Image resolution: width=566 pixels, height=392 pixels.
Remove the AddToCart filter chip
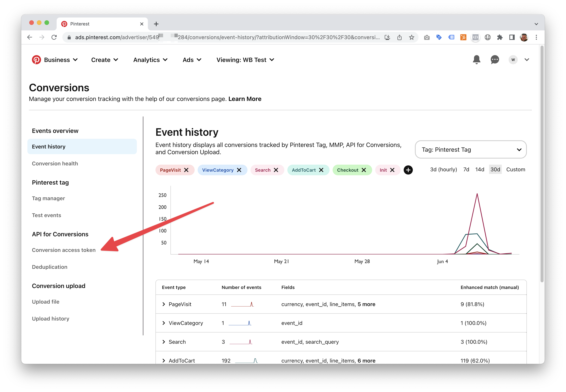point(321,170)
